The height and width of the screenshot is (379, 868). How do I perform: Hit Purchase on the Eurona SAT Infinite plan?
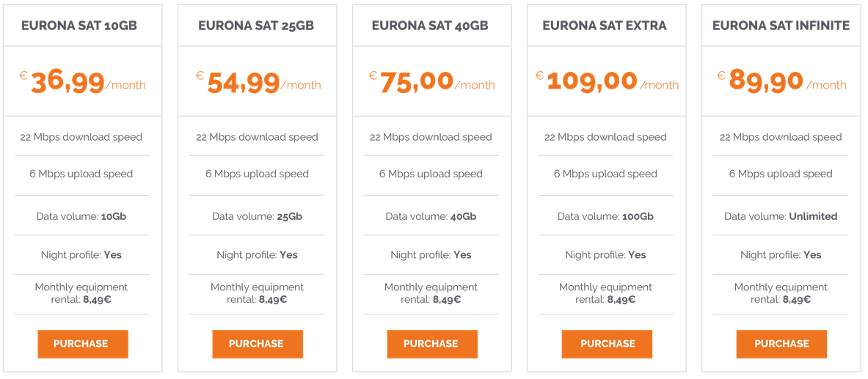[781, 344]
